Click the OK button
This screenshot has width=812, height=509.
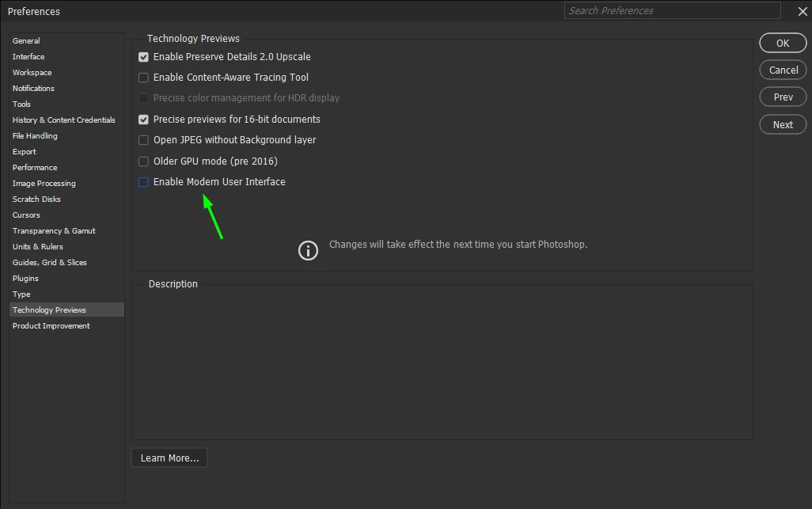point(783,43)
